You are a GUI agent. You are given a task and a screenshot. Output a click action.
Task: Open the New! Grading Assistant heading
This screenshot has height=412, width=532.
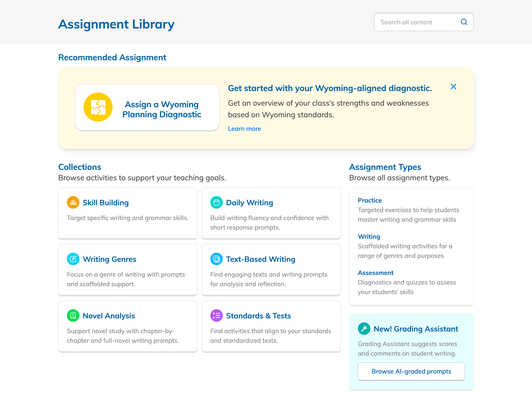pyautogui.click(x=416, y=329)
